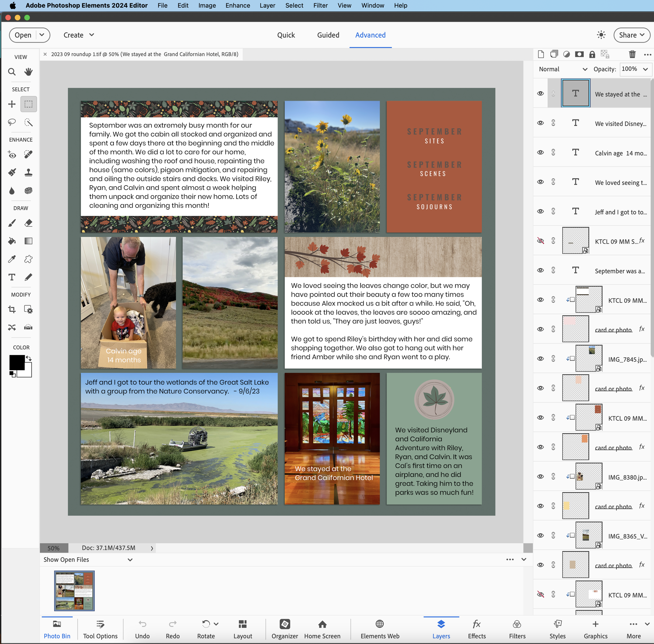Select the Clone Stamp tool
The width and height of the screenshot is (654, 644).
(29, 172)
